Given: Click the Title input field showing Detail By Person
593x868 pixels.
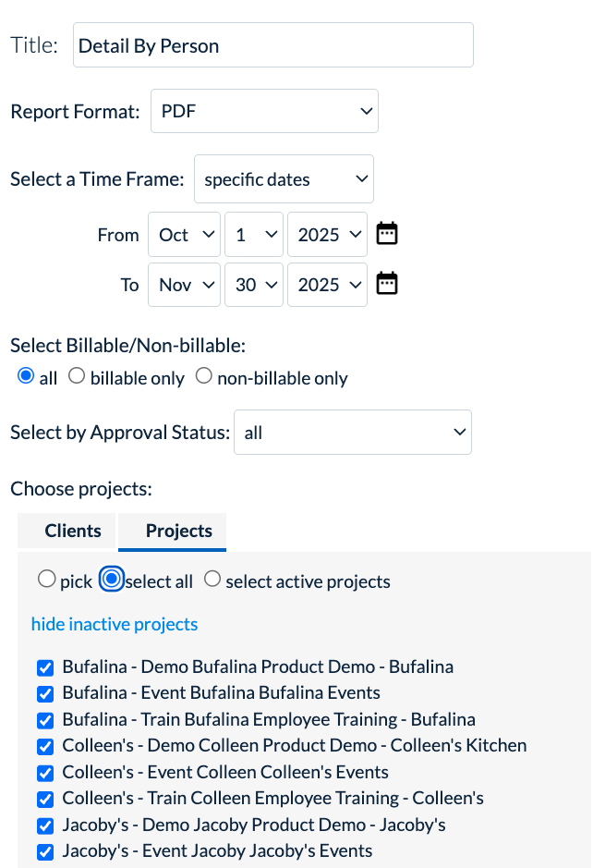Looking at the screenshot, I should pos(272,44).
